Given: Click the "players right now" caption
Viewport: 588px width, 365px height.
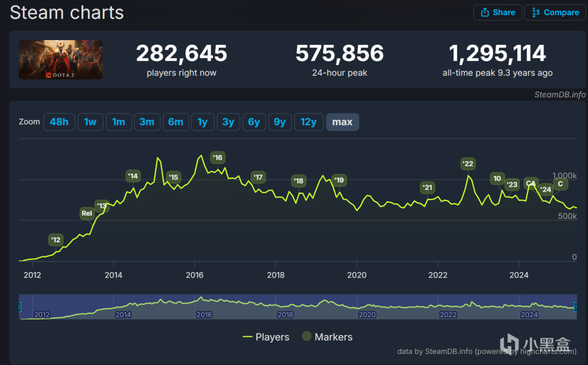Looking at the screenshot, I should pyautogui.click(x=181, y=73).
